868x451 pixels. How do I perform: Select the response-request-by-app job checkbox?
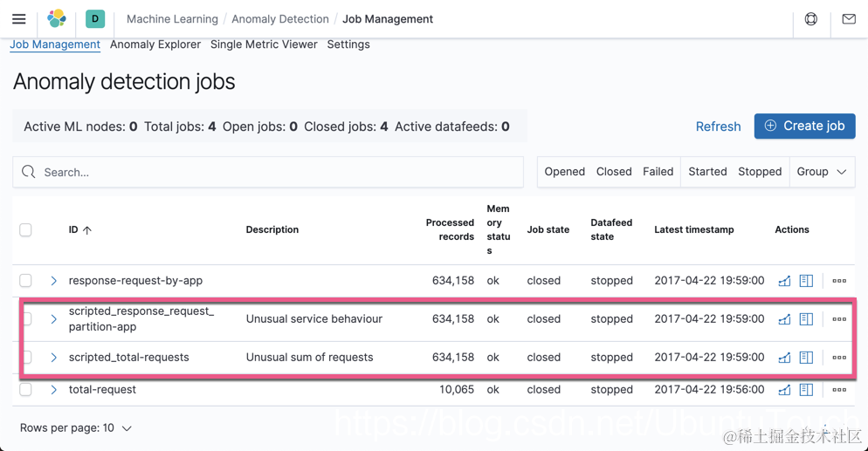click(x=25, y=281)
